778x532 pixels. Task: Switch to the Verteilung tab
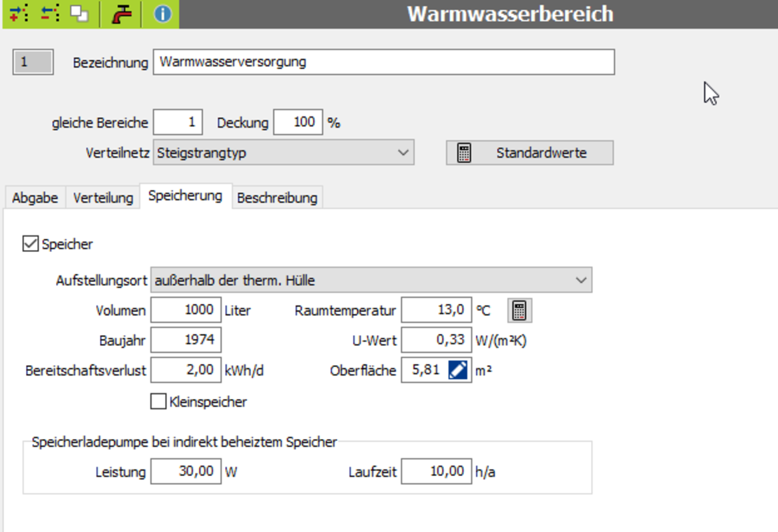click(103, 198)
